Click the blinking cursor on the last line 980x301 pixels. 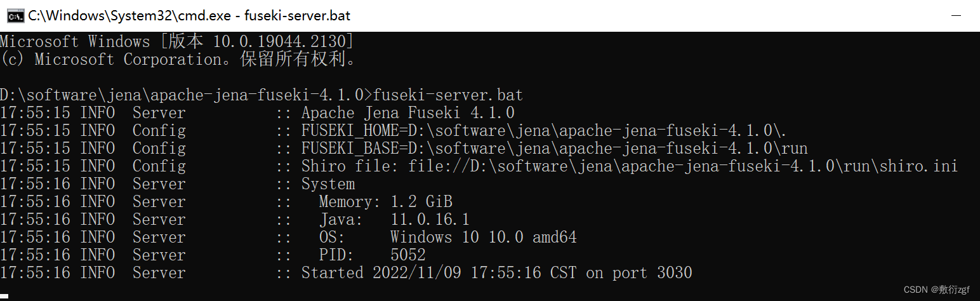click(4, 296)
